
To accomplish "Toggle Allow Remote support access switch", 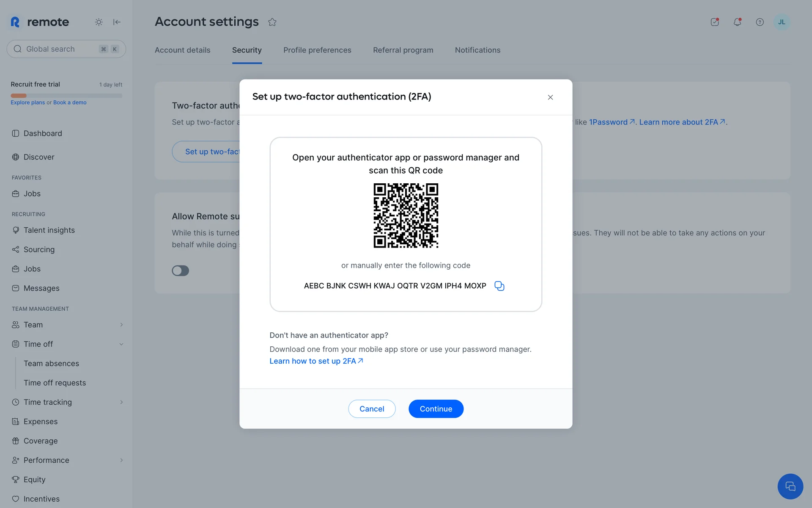I will (x=180, y=271).
